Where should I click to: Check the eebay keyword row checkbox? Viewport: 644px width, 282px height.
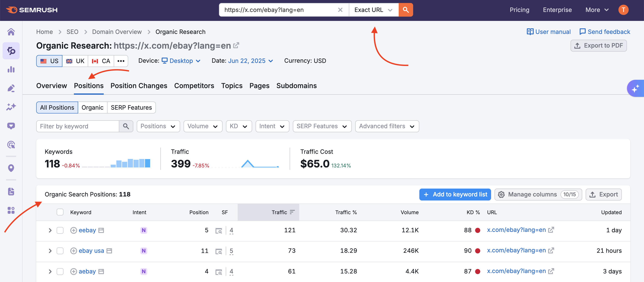(60, 230)
